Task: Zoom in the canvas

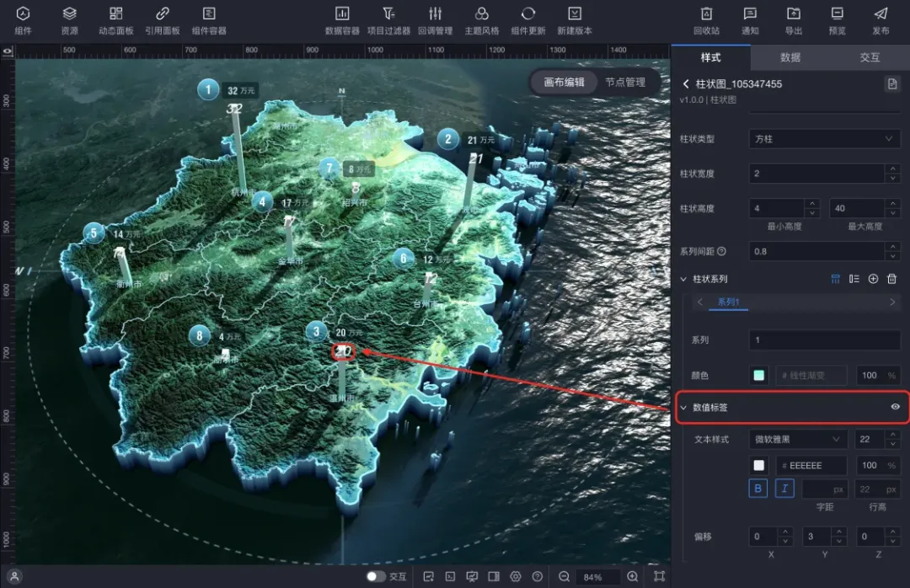Action: [633, 576]
